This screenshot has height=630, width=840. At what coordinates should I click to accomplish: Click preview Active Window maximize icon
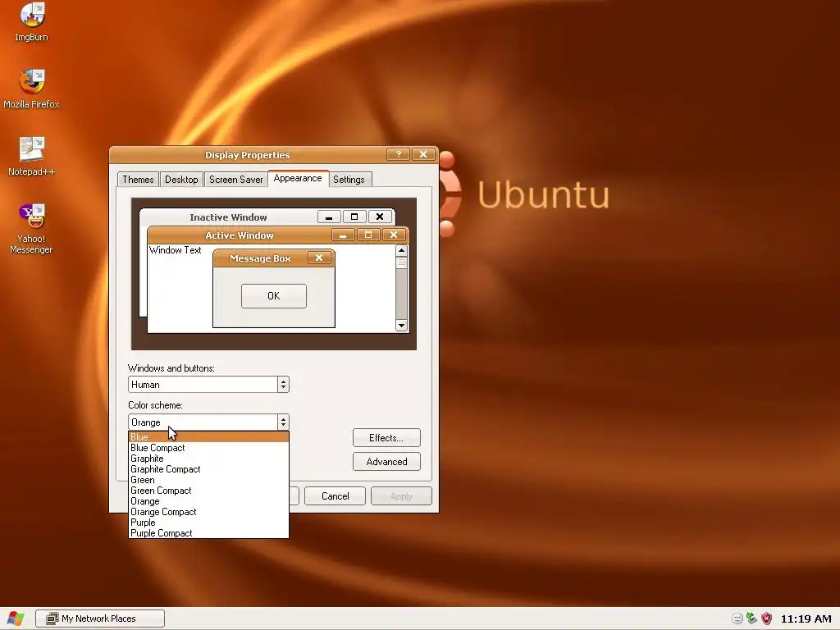[x=368, y=235]
